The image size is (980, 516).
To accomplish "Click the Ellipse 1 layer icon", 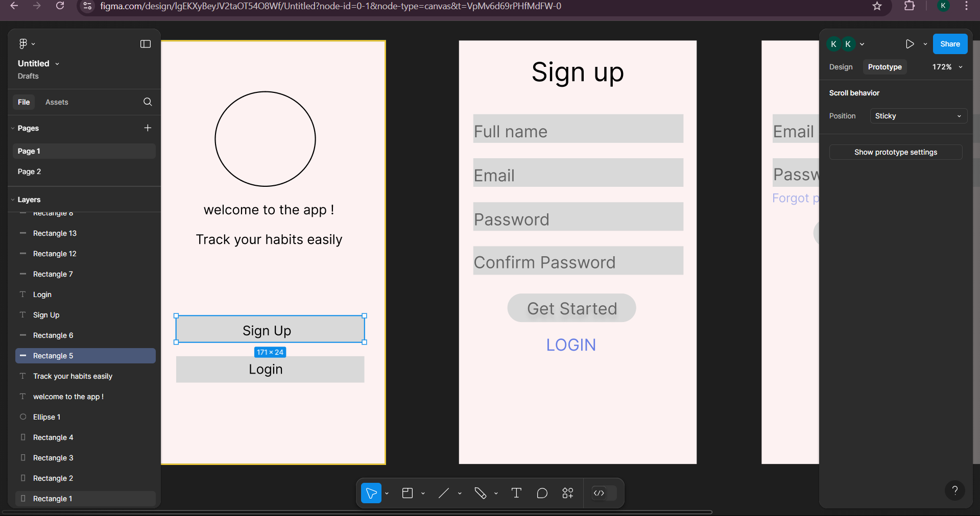I will [x=23, y=417].
